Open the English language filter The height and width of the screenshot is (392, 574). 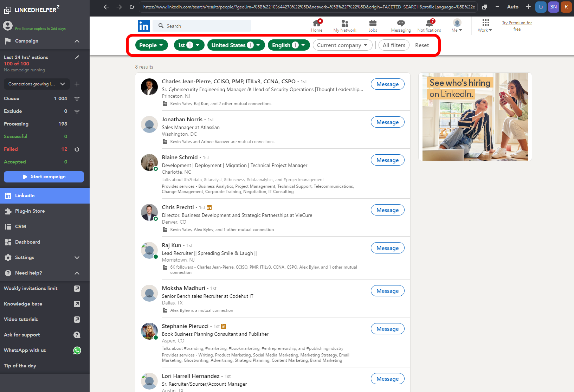pos(289,45)
